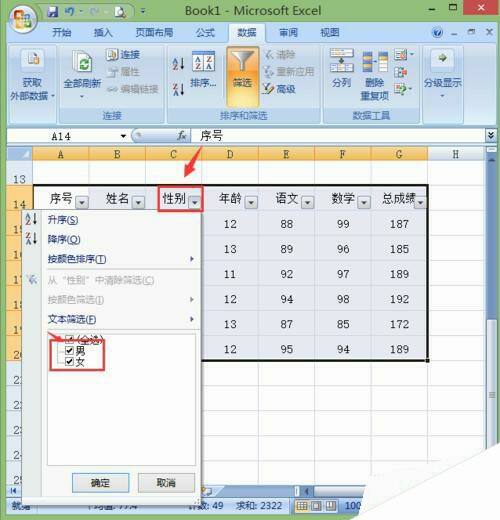Switch to the 插入 ribbon tab

pos(103,32)
